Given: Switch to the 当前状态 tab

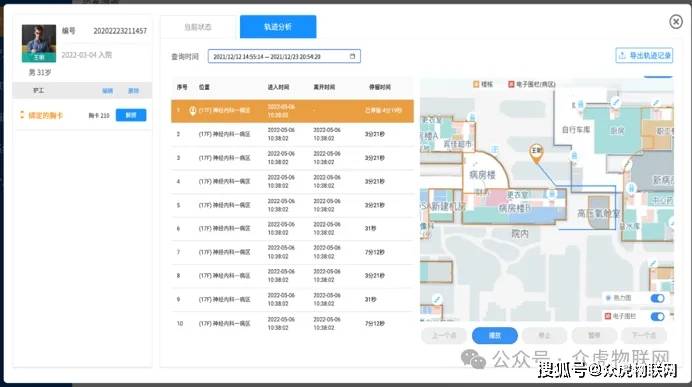Looking at the screenshot, I should [x=198, y=27].
